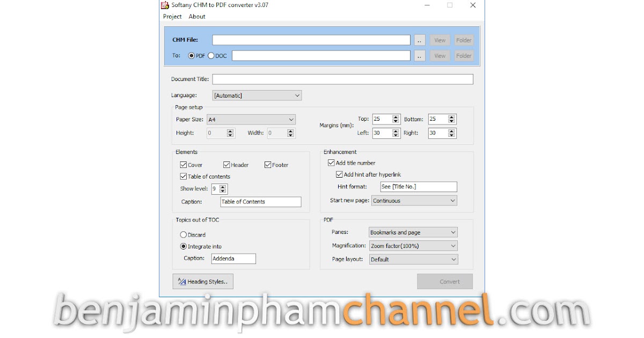This screenshot has width=644, height=338.
Task: Select the Integrate into radio button
Action: pos(184,247)
